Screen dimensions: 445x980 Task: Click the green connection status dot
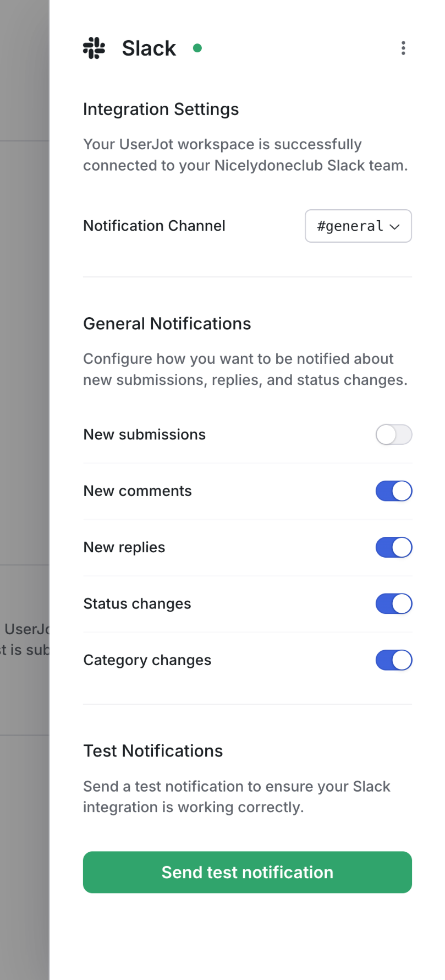pyautogui.click(x=197, y=48)
